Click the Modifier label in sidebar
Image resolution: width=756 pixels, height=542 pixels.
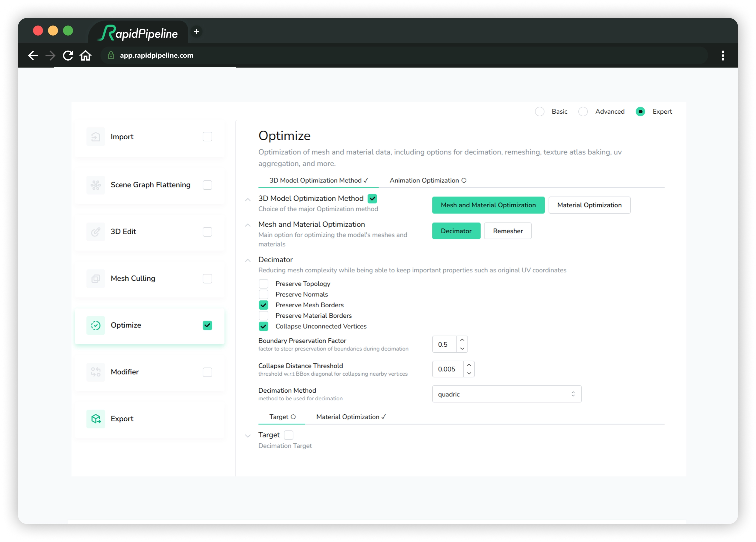125,372
